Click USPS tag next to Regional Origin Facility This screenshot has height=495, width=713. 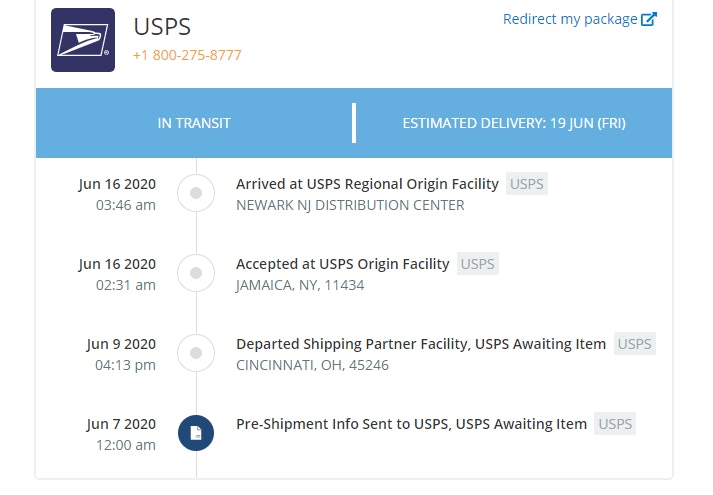(526, 184)
